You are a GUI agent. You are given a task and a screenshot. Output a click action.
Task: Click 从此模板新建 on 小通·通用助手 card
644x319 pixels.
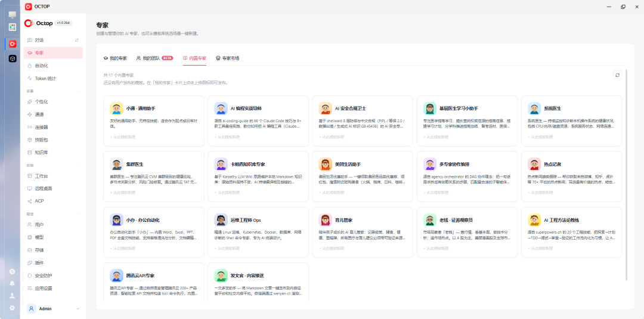point(122,137)
